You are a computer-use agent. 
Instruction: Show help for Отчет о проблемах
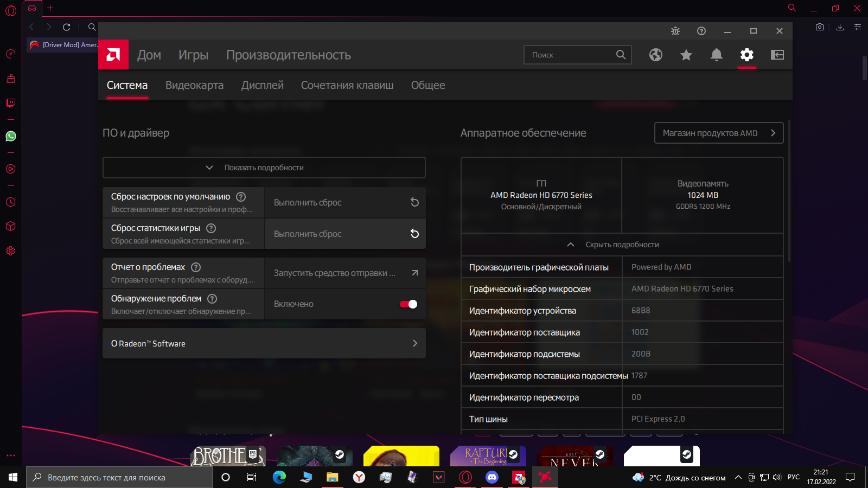click(x=196, y=267)
